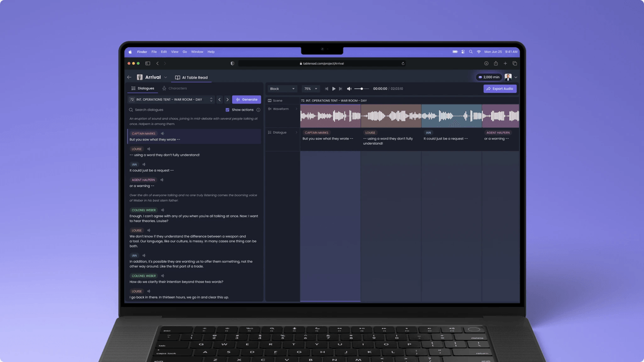644x362 pixels.
Task: Click the Export Audio button
Action: tap(500, 88)
